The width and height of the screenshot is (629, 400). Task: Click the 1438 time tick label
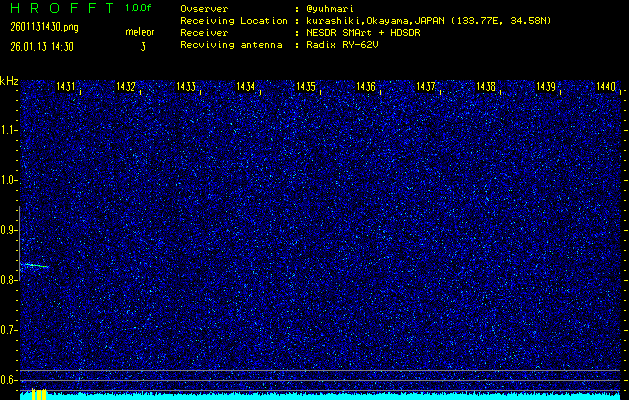pyautogui.click(x=486, y=87)
